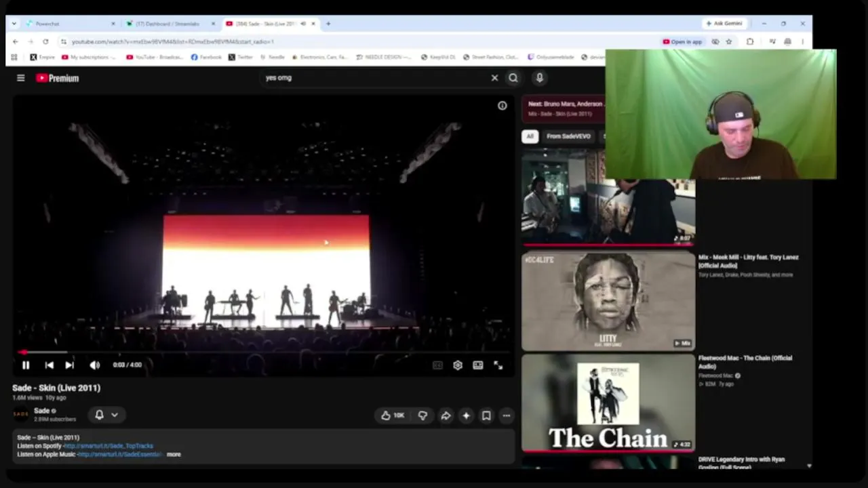Skip to the previous video

coord(50,365)
